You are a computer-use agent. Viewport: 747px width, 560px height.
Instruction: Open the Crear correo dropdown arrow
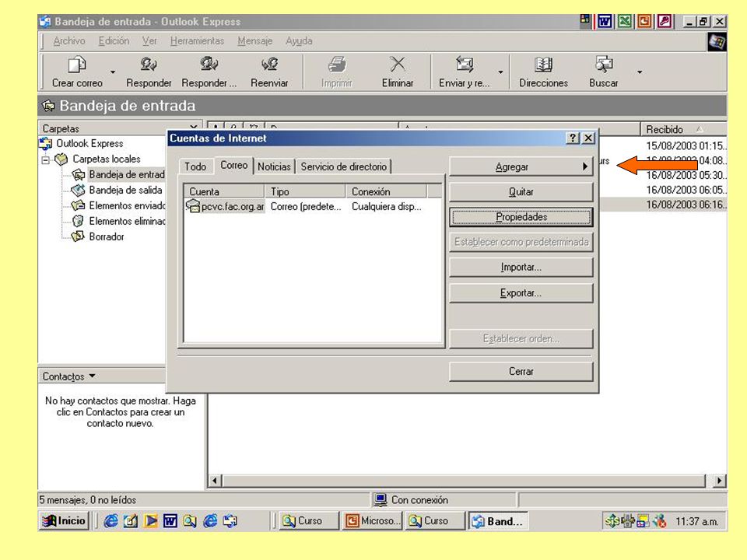pos(113,72)
